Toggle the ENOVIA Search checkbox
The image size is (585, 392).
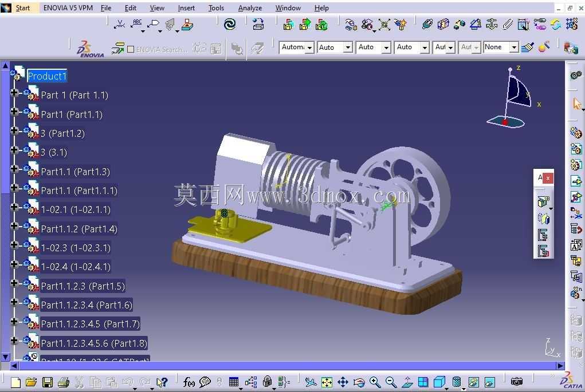coord(131,49)
